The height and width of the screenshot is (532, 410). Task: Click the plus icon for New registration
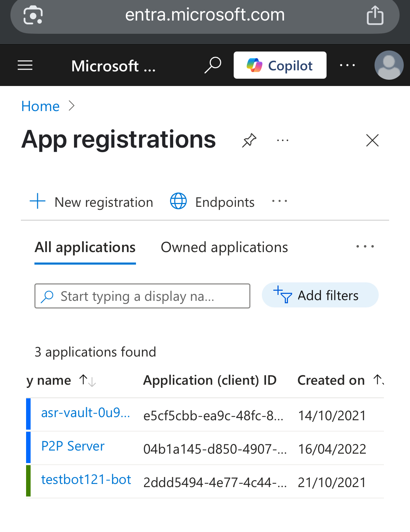point(38,202)
